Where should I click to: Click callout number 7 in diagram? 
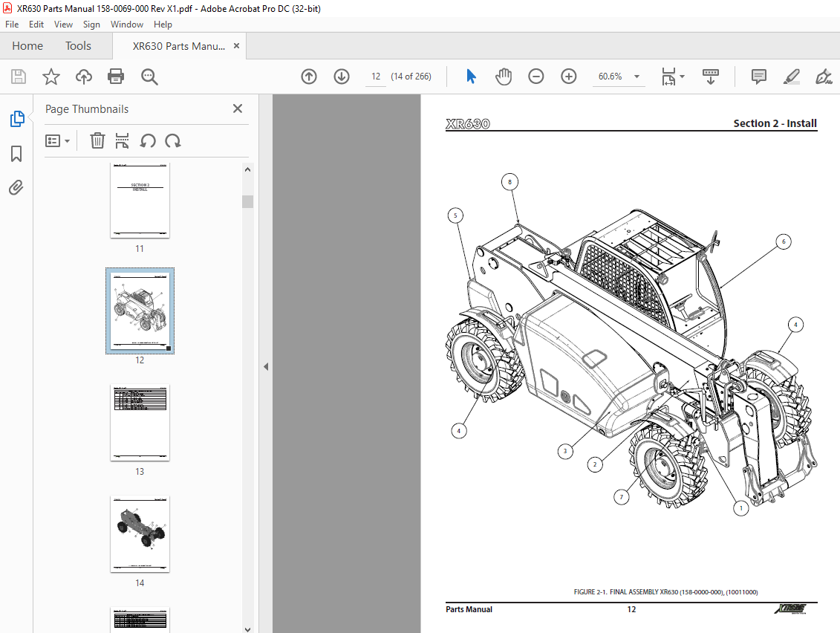click(x=622, y=497)
